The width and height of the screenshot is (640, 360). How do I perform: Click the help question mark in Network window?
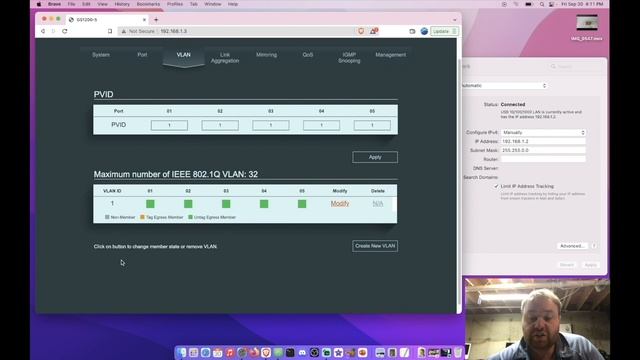pyautogui.click(x=594, y=246)
